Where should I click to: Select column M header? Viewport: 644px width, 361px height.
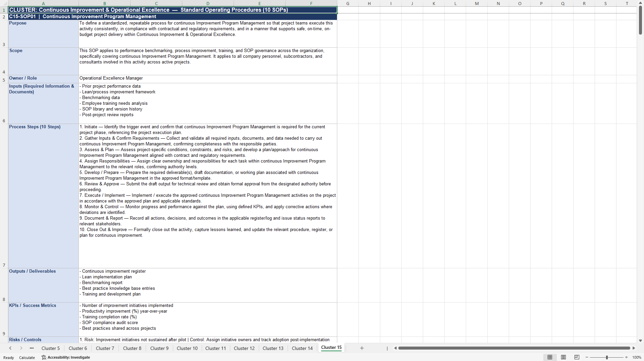[x=477, y=3]
